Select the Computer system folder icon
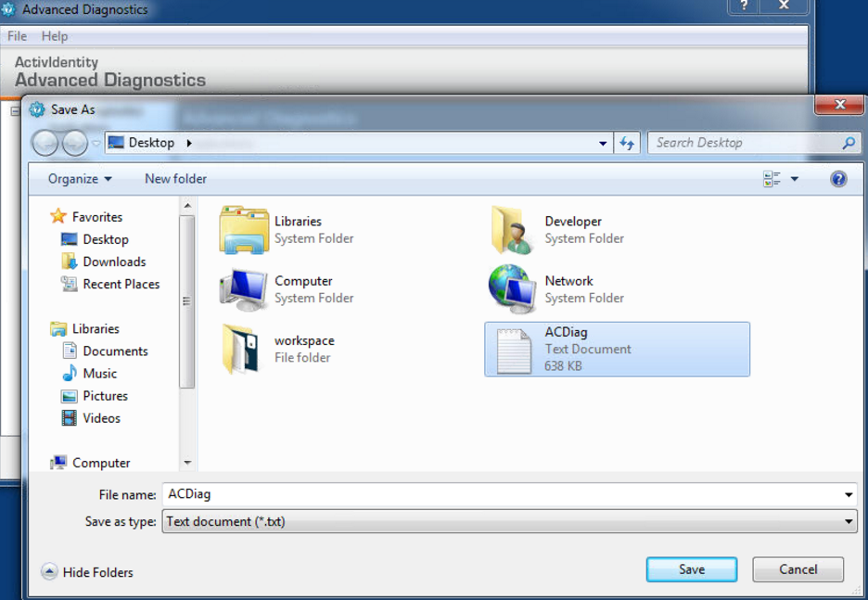Image resolution: width=868 pixels, height=600 pixels. pyautogui.click(x=244, y=289)
